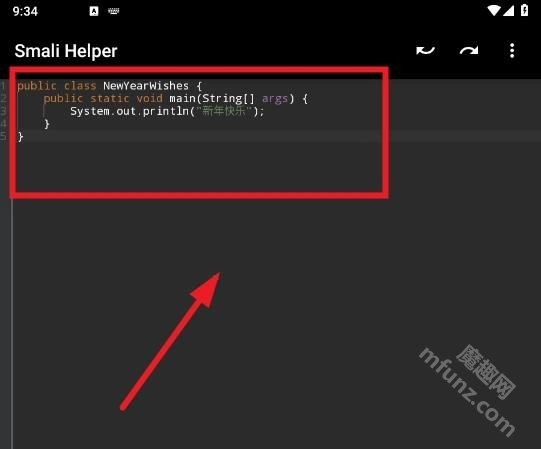Tap the keyboard notification icon
The width and height of the screenshot is (541, 449).
click(114, 11)
